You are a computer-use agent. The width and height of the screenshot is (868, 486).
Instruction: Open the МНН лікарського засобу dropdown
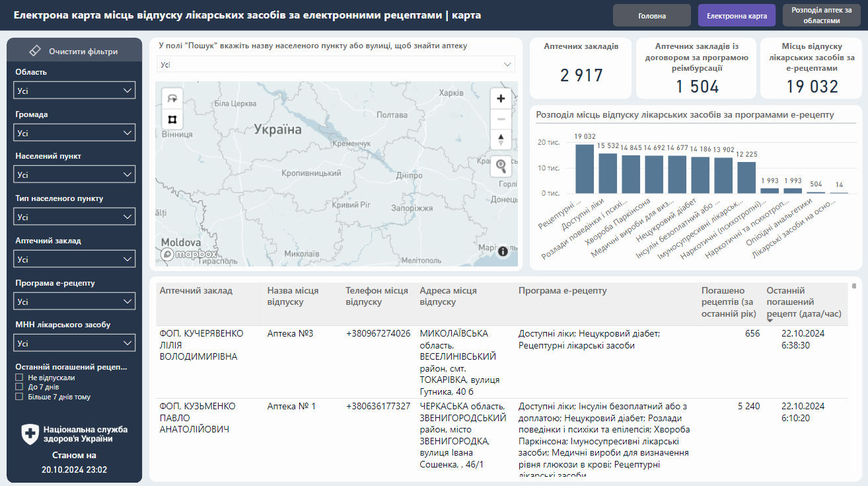pyautogui.click(x=74, y=343)
